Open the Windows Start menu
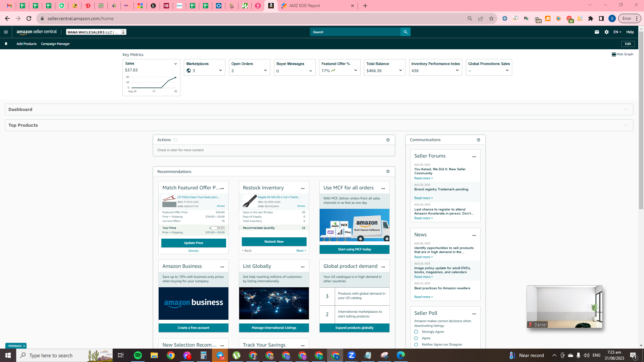The image size is (644, 362). tap(8, 355)
